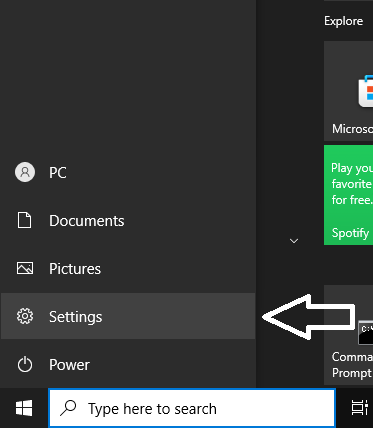Click the Command Prompt console icon
Image resolution: width=373 pixels, height=428 pixels.
click(x=365, y=333)
